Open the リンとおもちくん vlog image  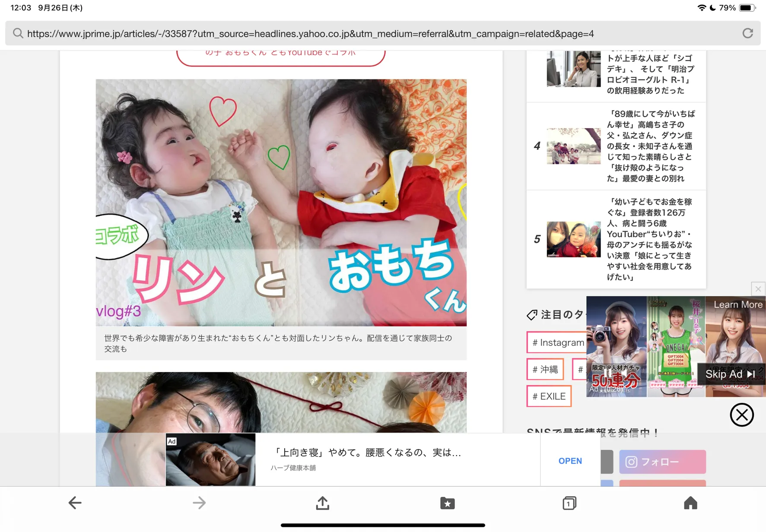281,203
